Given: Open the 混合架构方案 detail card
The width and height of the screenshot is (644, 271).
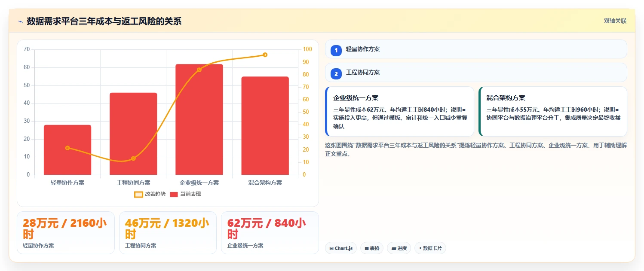Looking at the screenshot, I should [552, 111].
